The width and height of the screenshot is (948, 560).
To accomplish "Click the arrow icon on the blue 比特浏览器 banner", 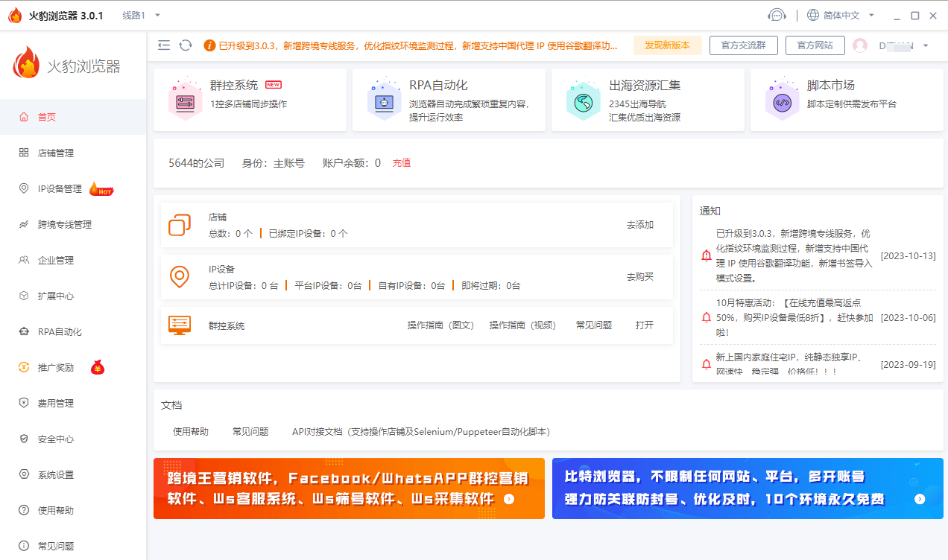I will 920,499.
